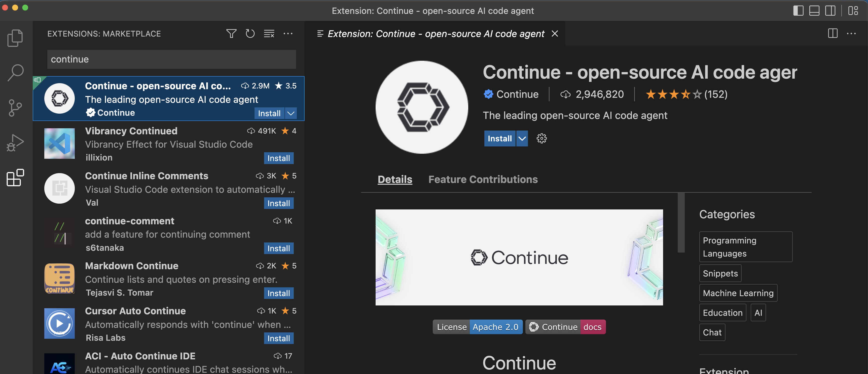Install Continue from the details page

pyautogui.click(x=499, y=138)
